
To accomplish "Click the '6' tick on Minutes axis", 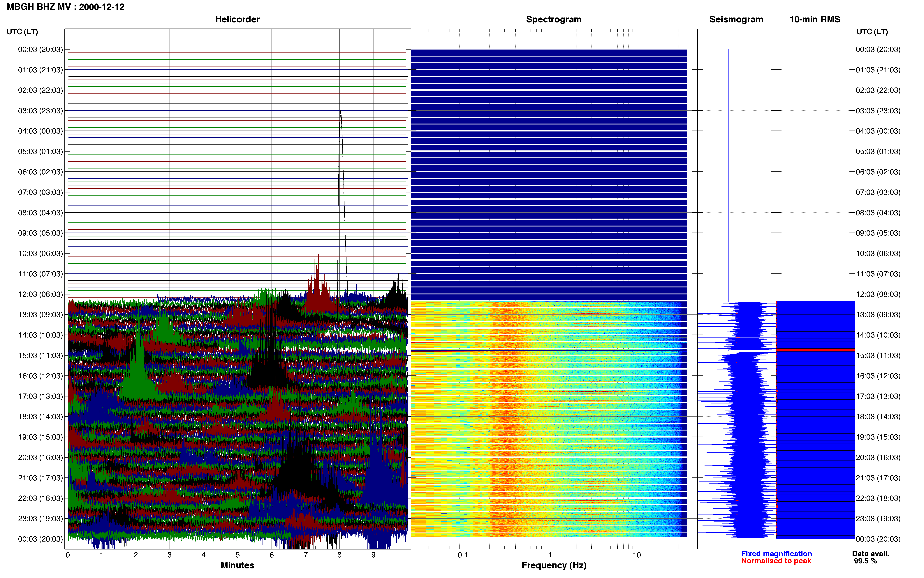I will (x=272, y=555).
